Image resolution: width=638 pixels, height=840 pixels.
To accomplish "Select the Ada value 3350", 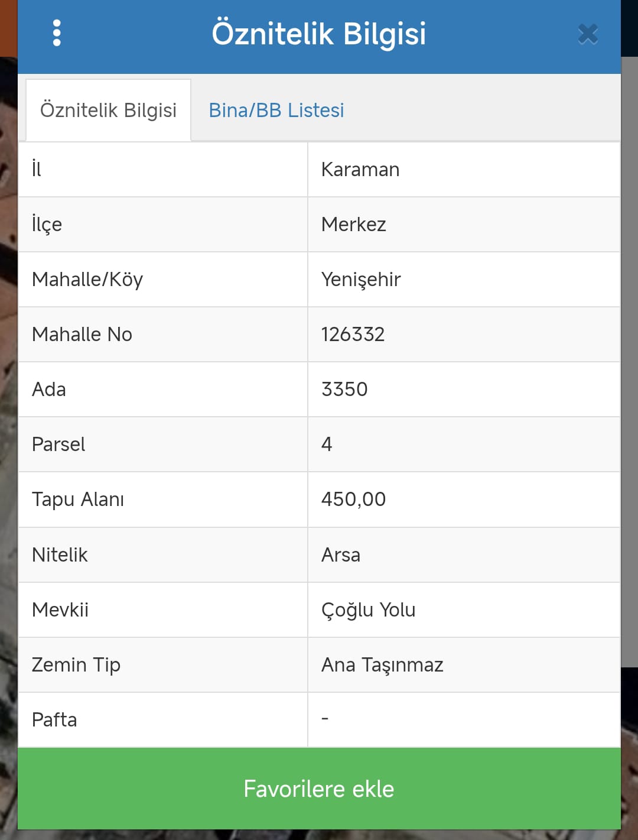I will 344,390.
